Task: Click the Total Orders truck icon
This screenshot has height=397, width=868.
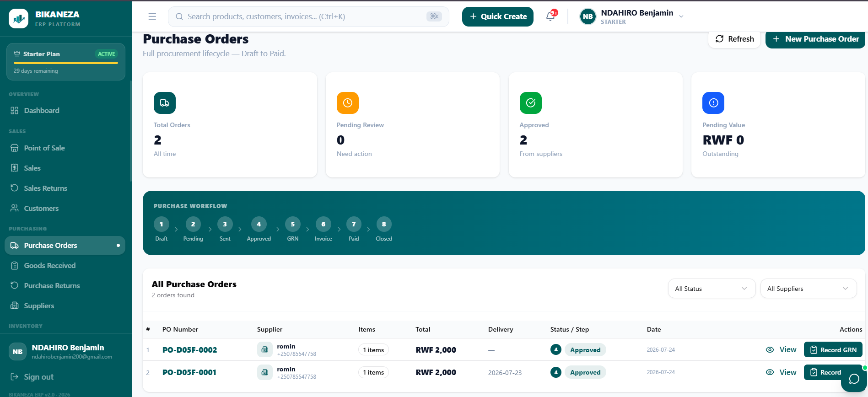Action: click(x=165, y=103)
